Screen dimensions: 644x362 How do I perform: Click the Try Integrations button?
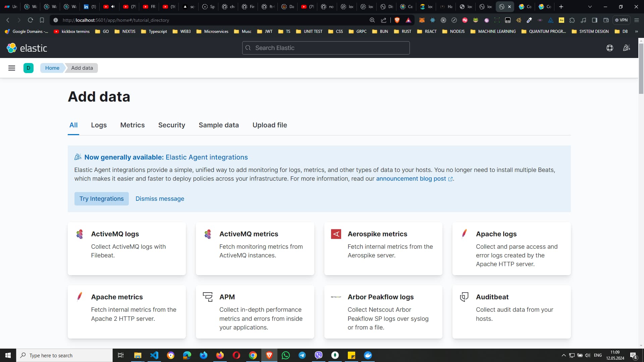101,198
